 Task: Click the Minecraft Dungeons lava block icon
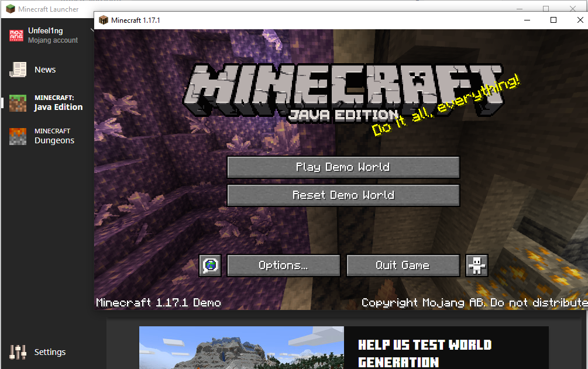click(x=18, y=136)
